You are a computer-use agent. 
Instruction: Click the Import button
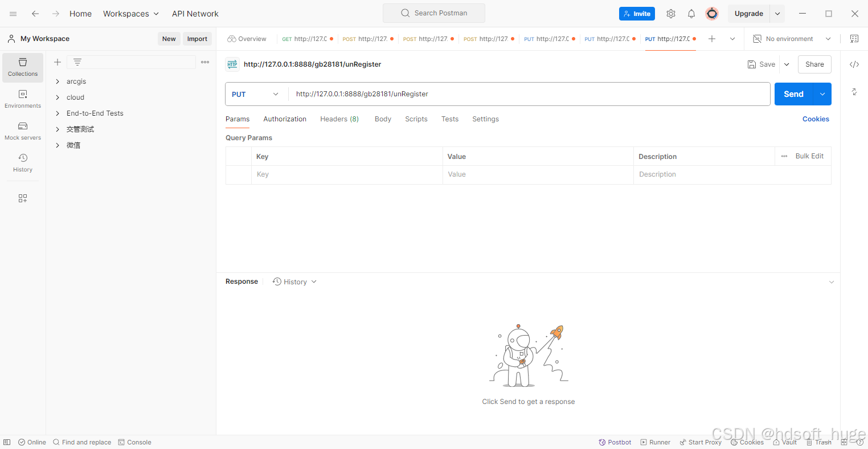197,39
